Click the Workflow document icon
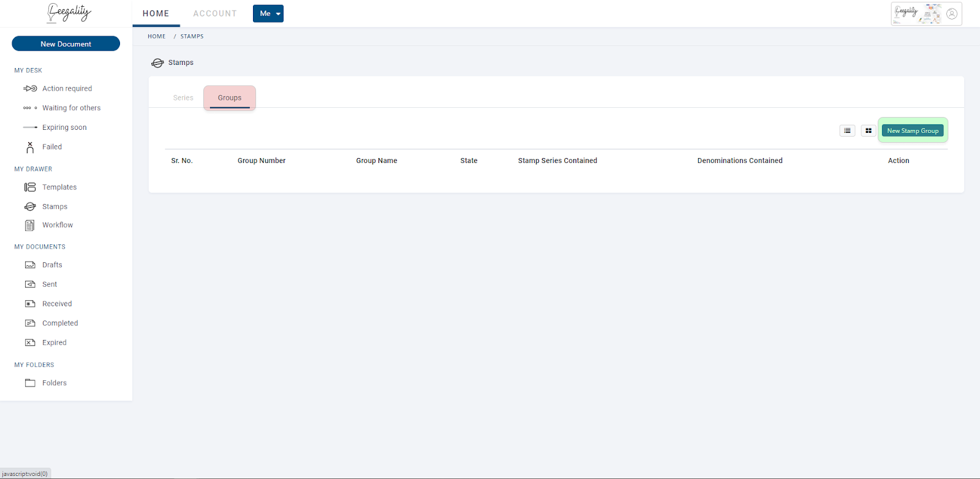Viewport: 980px width, 479px height. (x=29, y=225)
